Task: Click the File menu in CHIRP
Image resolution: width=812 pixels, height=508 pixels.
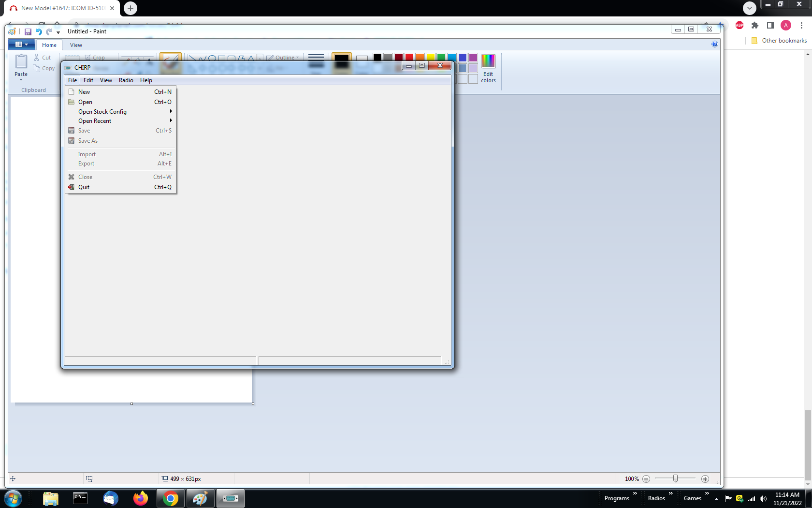Action: 72,80
